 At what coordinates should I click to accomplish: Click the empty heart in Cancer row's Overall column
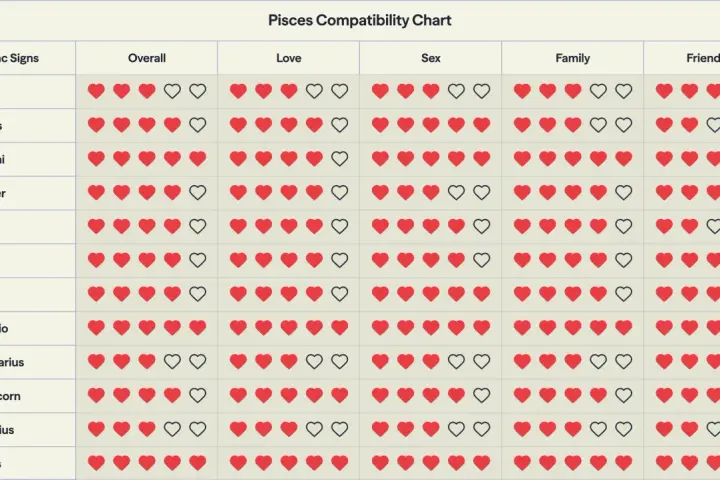[x=197, y=192]
